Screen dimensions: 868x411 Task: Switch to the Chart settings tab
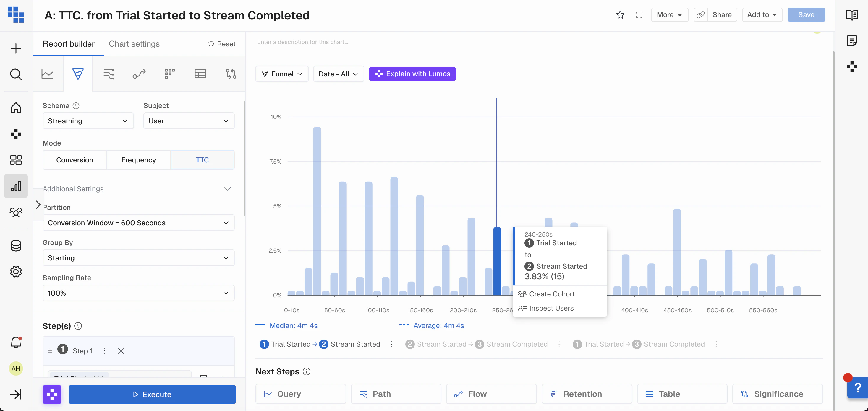click(x=134, y=44)
